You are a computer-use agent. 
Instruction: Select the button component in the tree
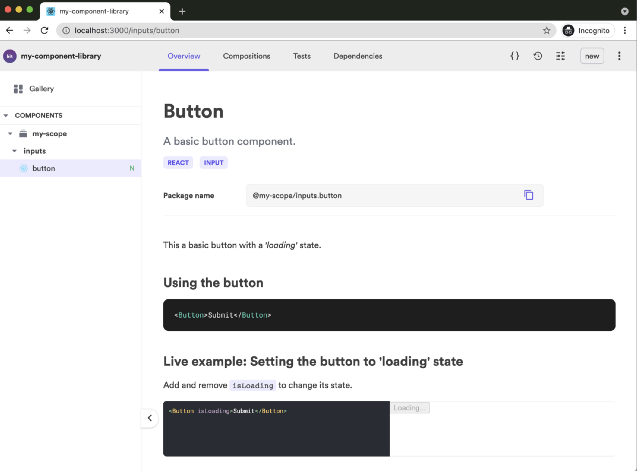coord(44,168)
